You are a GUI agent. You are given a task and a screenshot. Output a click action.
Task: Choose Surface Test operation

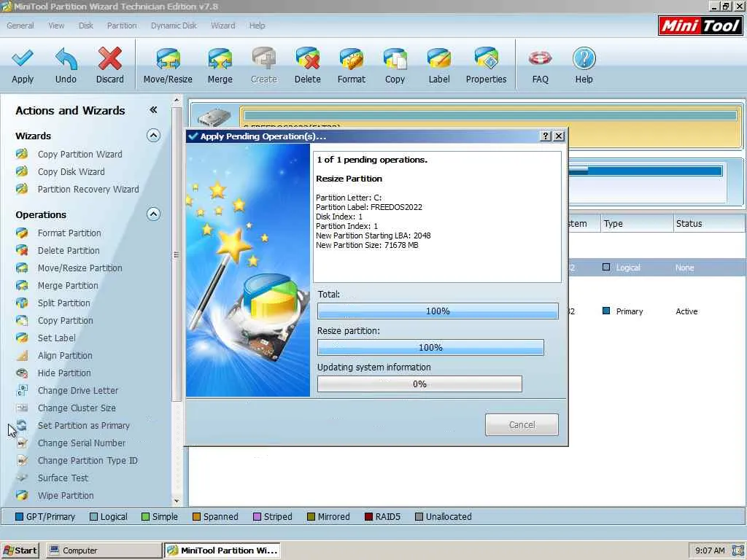point(63,478)
